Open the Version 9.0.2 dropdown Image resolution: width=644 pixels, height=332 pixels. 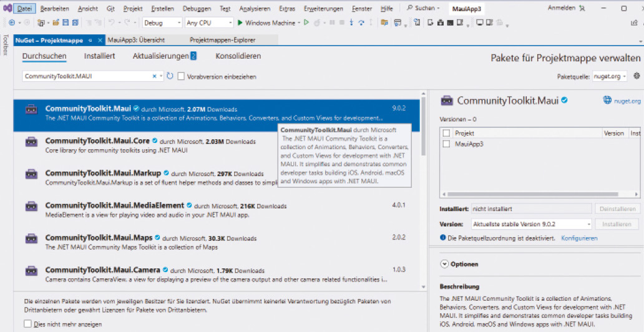pyautogui.click(x=532, y=224)
